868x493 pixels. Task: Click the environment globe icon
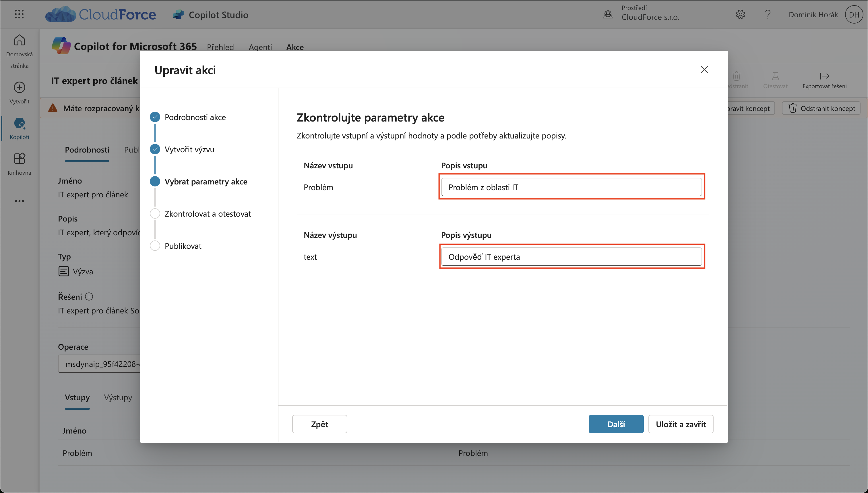point(608,14)
